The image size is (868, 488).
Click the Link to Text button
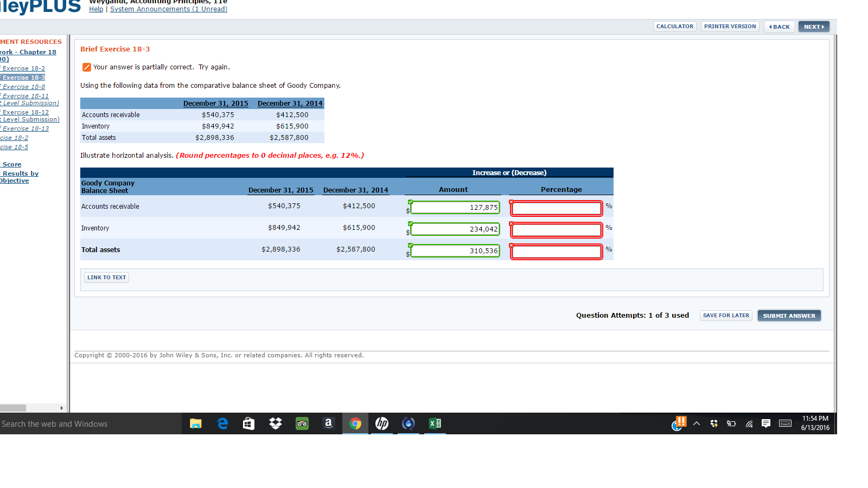pyautogui.click(x=106, y=277)
